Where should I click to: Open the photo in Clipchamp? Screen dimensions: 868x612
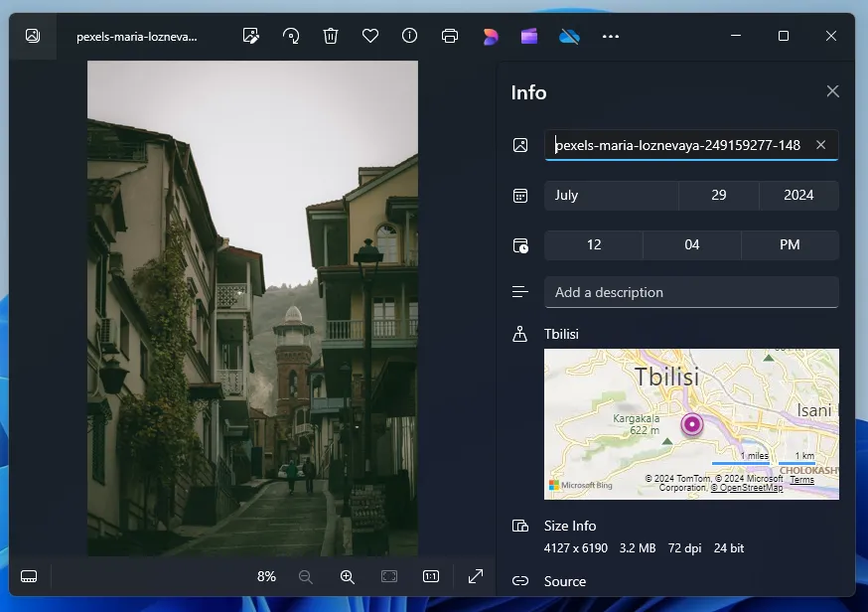[x=528, y=36]
